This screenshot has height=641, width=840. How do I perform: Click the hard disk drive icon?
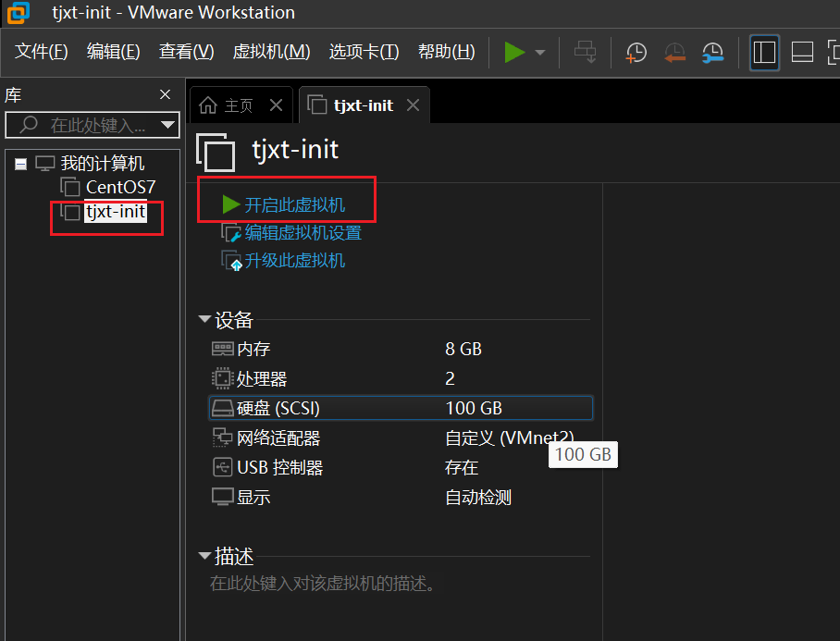pos(222,408)
